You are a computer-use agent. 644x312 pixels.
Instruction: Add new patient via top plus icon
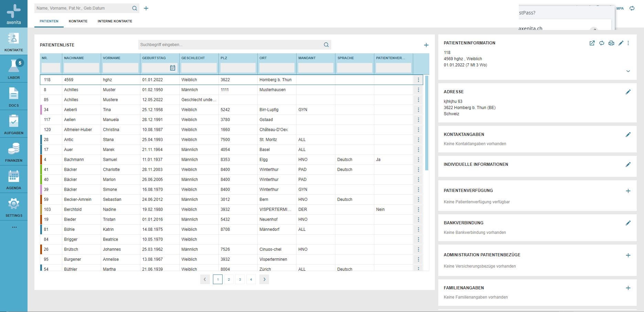pos(146,8)
